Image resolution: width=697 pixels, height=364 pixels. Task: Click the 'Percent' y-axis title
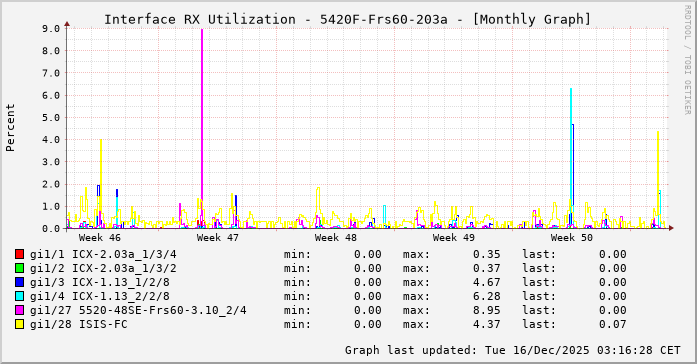10,128
